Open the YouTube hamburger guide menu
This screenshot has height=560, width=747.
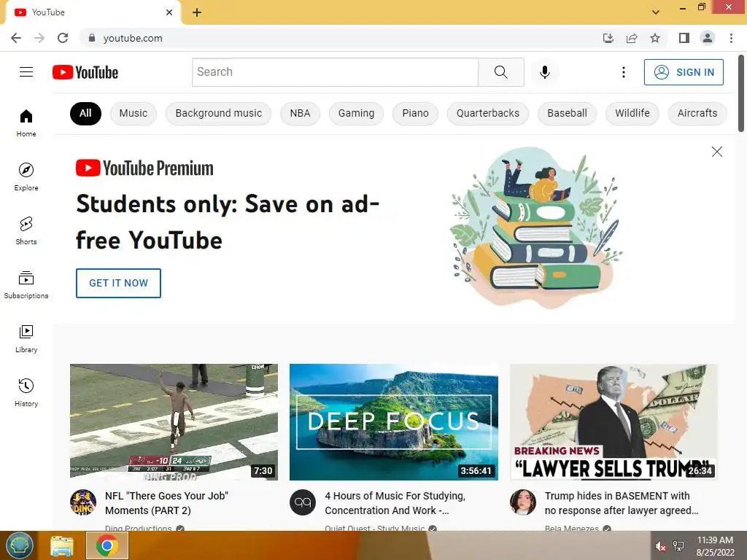(x=26, y=72)
